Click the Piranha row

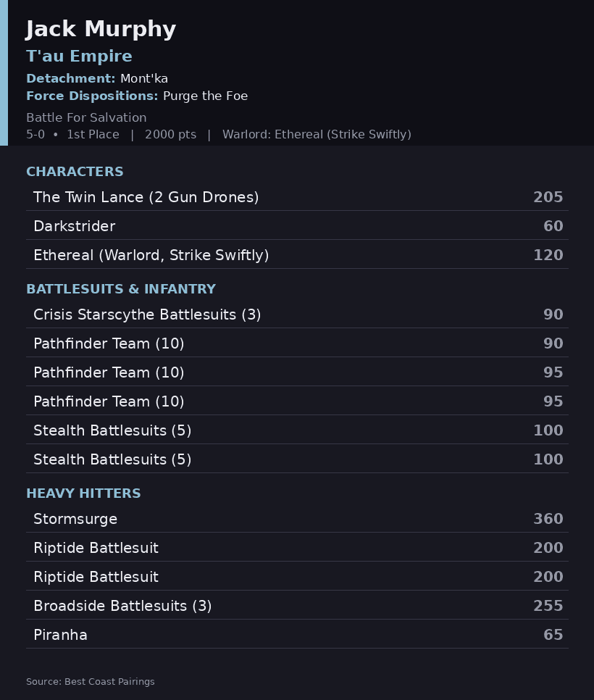pyautogui.click(x=297, y=635)
